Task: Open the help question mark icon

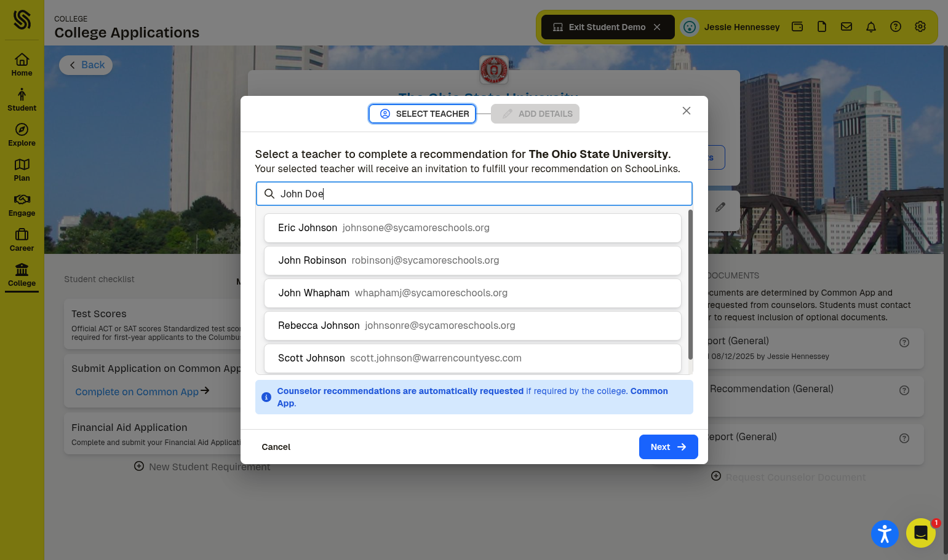Action: tap(896, 26)
